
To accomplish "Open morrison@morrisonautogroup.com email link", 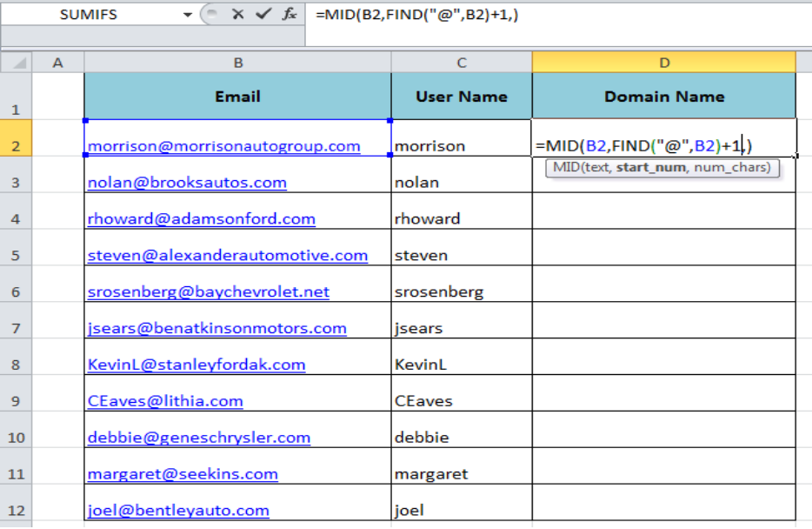I will (223, 146).
